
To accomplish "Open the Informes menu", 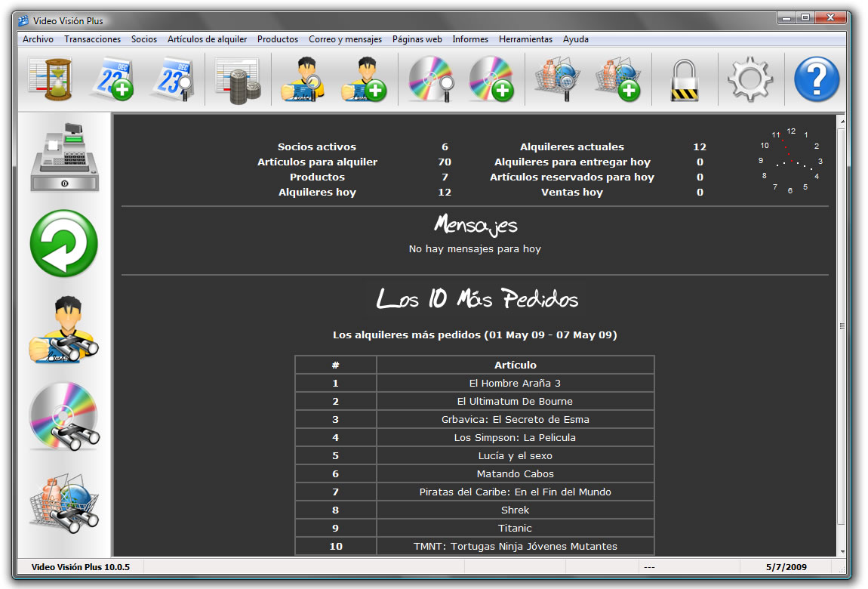I will (x=470, y=39).
